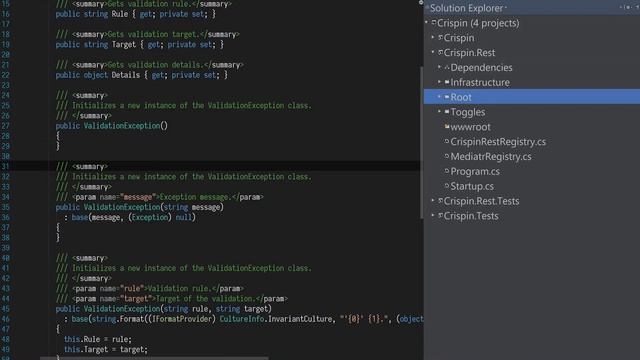This screenshot has height=360, width=640.
Task: Click the Crispin.Rest project icon
Action: coord(440,53)
